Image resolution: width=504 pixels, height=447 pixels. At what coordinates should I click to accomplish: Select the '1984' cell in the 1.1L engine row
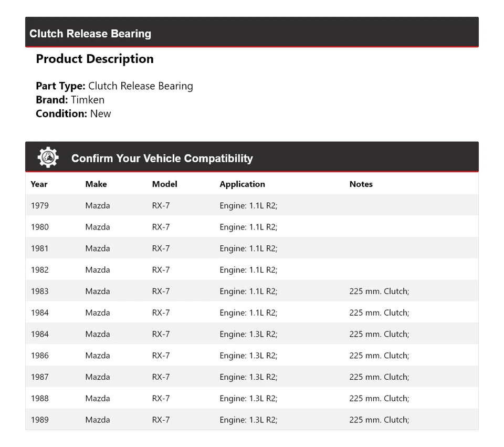40,313
